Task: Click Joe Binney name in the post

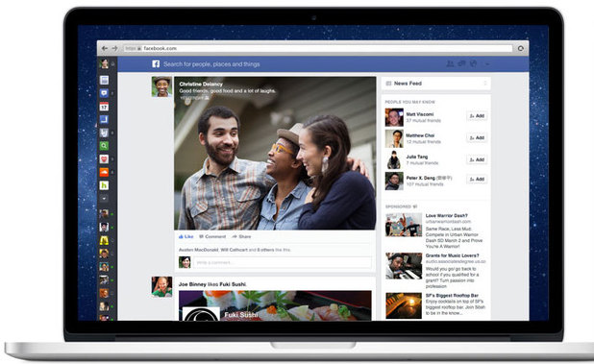Action: coord(192,284)
